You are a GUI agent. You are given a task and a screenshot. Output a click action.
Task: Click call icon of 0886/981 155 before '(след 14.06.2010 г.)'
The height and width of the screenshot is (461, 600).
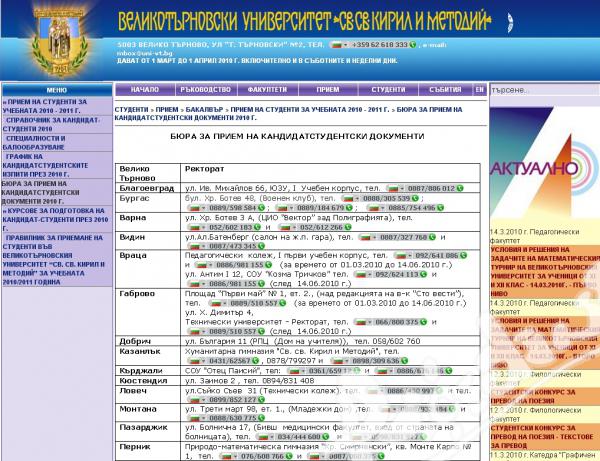tap(261, 283)
